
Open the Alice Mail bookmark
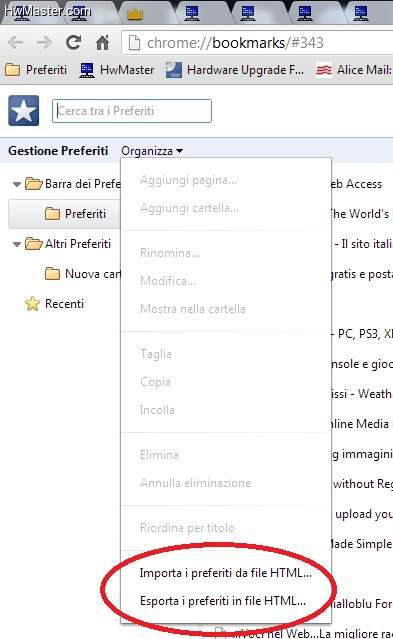(354, 70)
